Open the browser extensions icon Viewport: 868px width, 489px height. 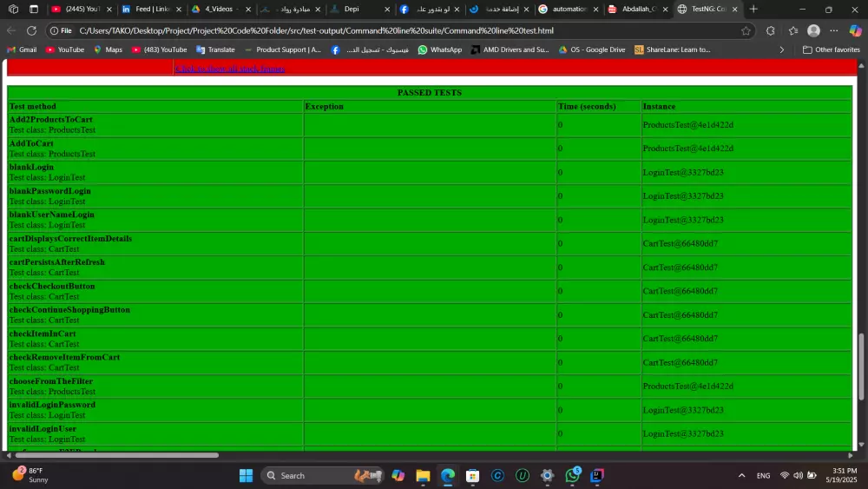770,30
